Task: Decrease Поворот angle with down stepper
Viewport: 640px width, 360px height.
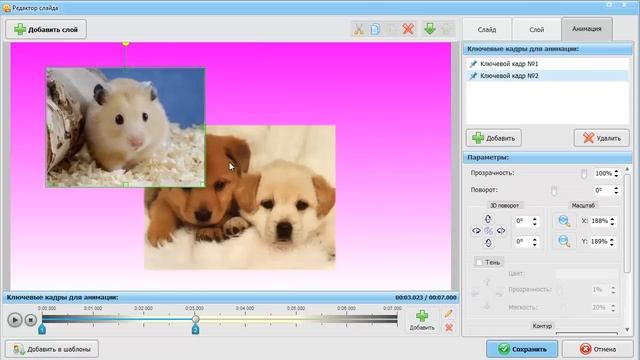Action: point(616,193)
